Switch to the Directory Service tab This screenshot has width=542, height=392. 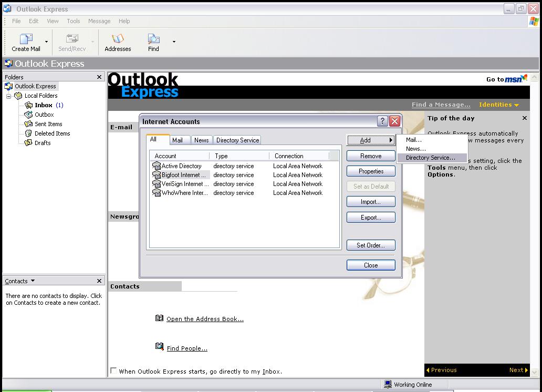(237, 140)
